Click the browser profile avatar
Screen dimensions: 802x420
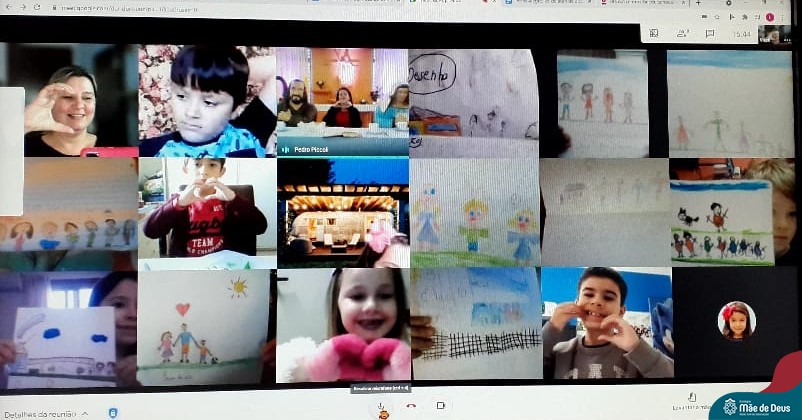[769, 17]
